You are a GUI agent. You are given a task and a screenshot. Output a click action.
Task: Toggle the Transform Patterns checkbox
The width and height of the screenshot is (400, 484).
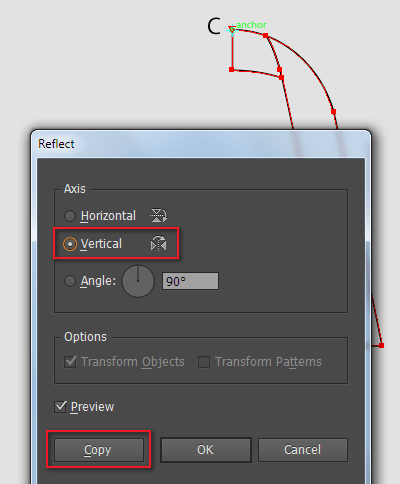pyautogui.click(x=204, y=362)
